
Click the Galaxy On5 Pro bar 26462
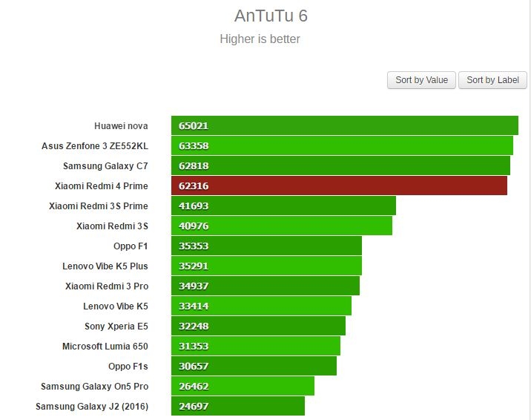click(243, 385)
